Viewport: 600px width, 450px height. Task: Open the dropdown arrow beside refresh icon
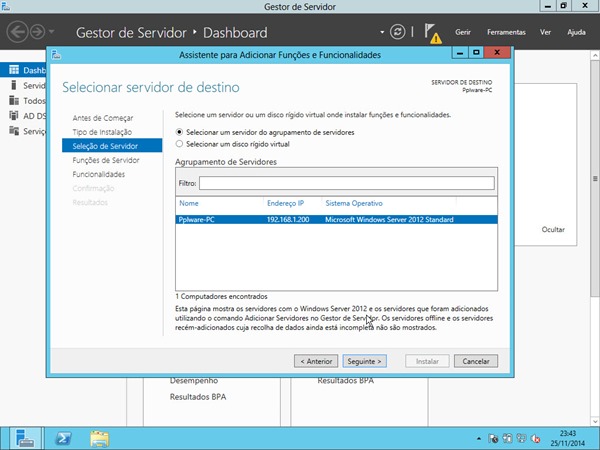point(382,32)
